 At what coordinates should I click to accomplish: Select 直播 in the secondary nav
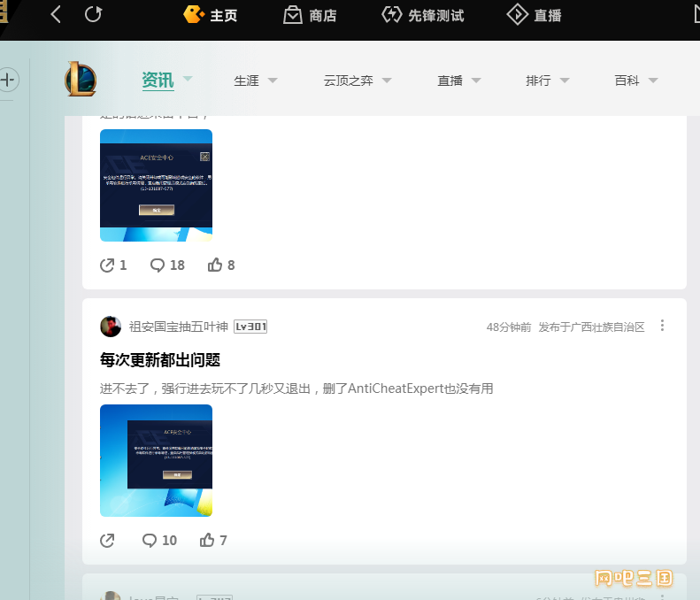(450, 81)
